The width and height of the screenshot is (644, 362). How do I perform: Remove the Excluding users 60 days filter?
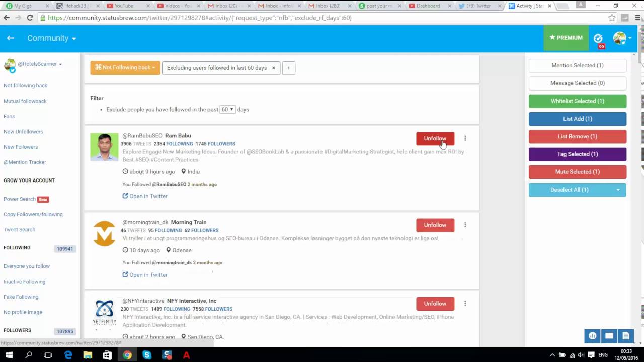point(274,68)
